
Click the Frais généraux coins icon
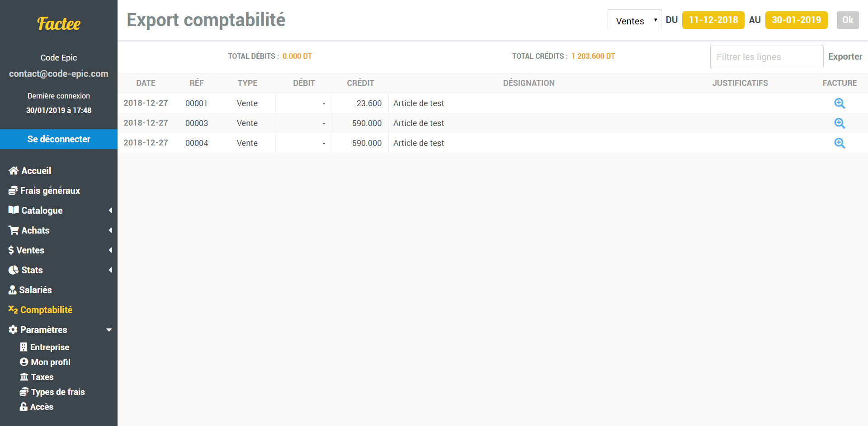coord(13,190)
